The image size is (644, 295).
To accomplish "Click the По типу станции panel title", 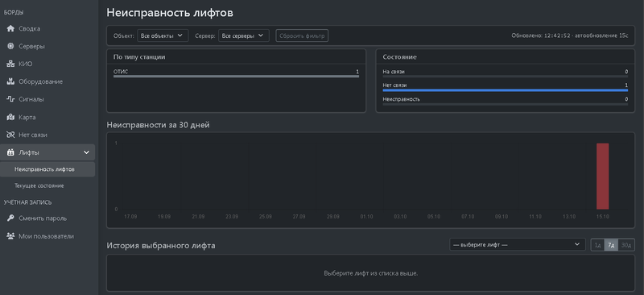I will [139, 57].
